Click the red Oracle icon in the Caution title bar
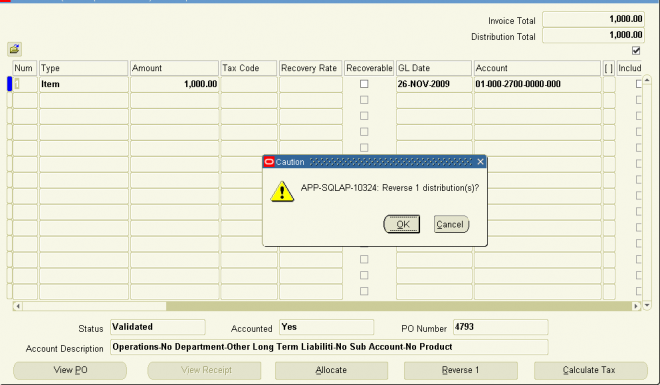 [269, 162]
